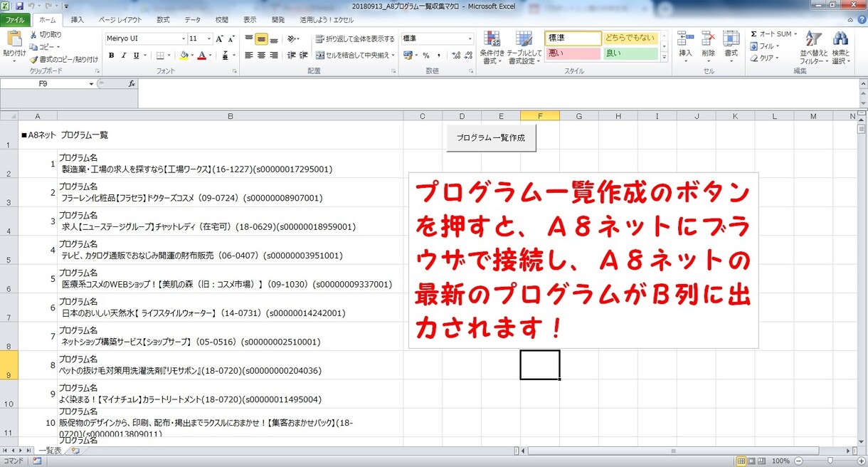The height and width of the screenshot is (467, 868).
Task: Open Conditional Formatting (条件付き書式)
Action: click(492, 48)
